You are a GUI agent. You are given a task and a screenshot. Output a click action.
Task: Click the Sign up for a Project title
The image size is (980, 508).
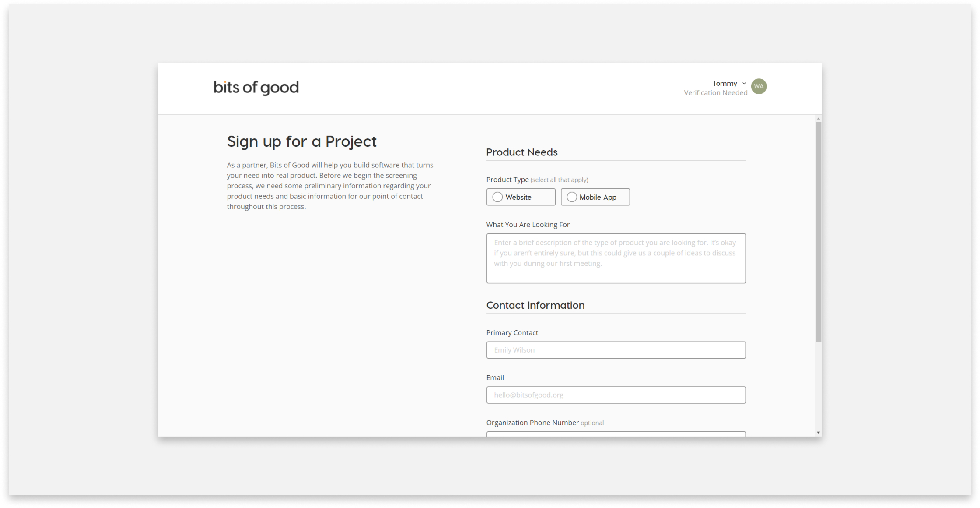coord(301,141)
